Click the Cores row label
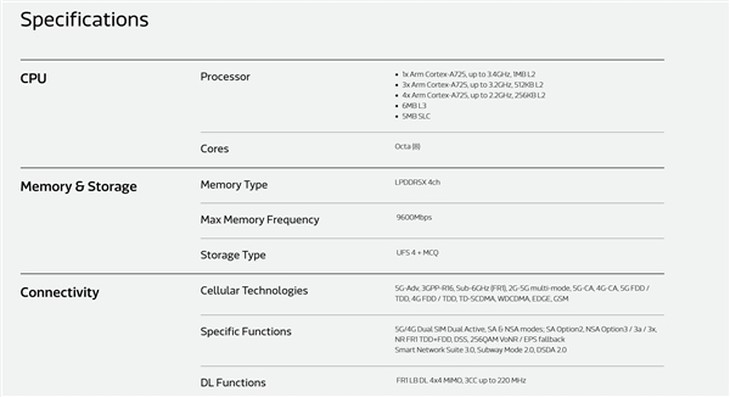This screenshot has height=397, width=730. (214, 148)
